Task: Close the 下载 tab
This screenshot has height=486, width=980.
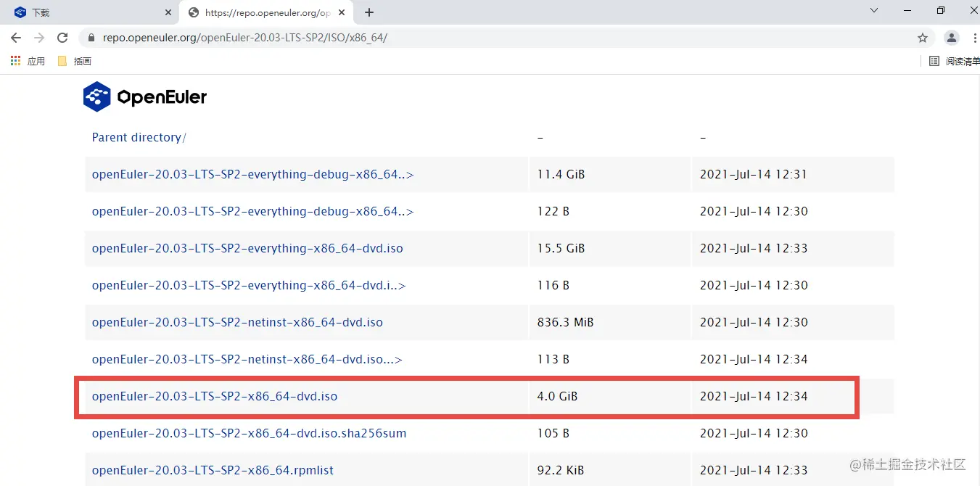Action: 168,12
